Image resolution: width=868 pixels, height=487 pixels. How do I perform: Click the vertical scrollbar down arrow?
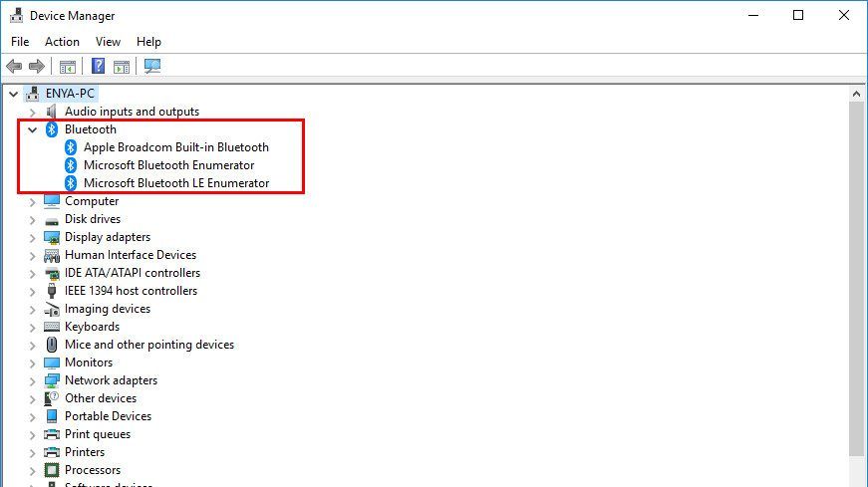tap(856, 478)
